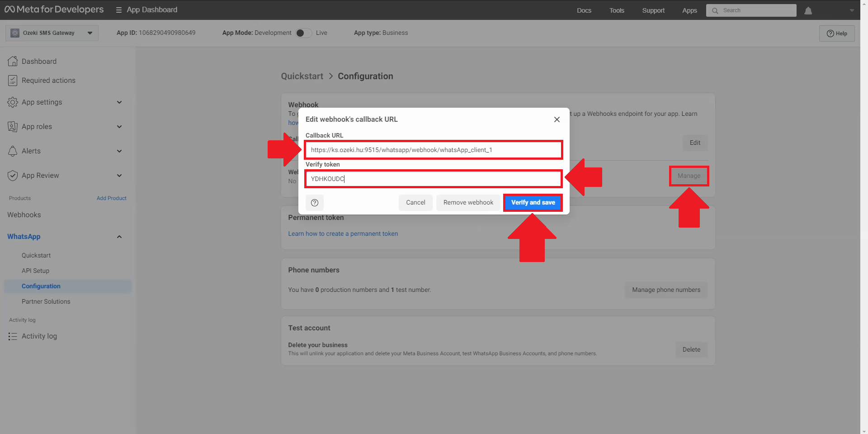868x434 pixels.
Task: Click the Ozeki SMS Gateway app icon
Action: [15, 33]
